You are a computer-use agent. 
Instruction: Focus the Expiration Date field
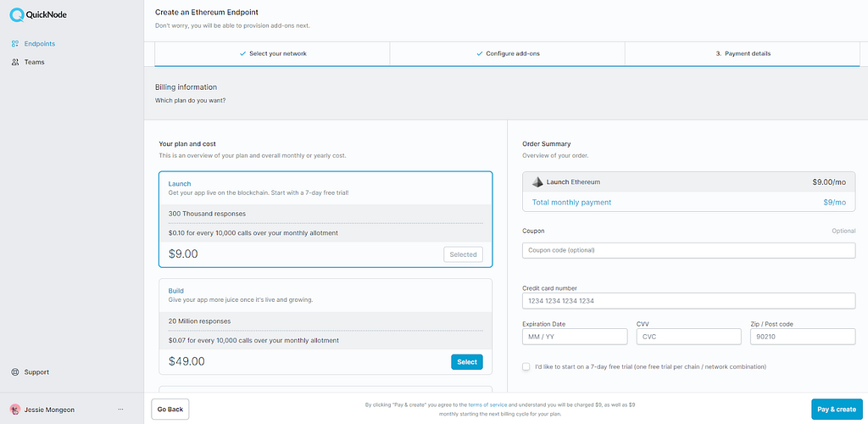575,337
